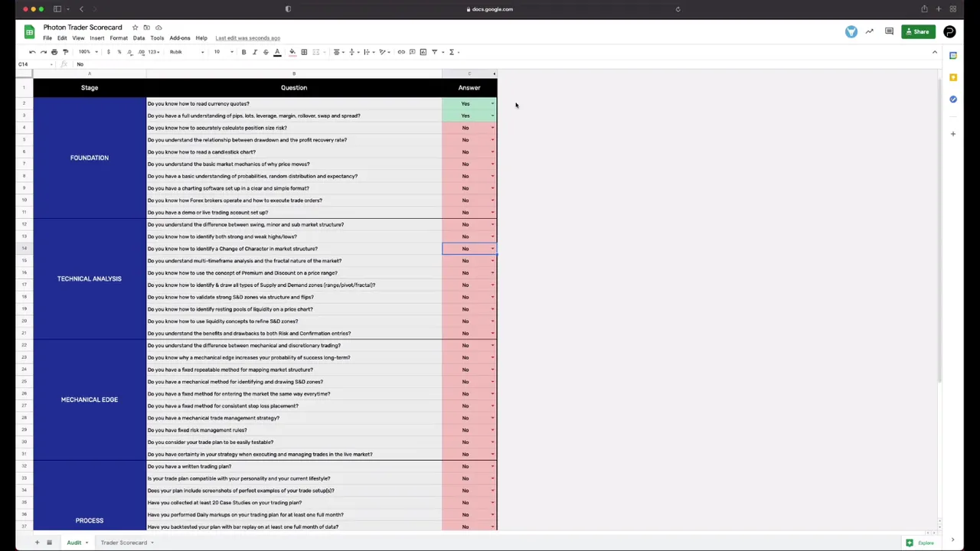Star the Photon Trader Scorecard document
980x551 pixels.
coord(136,28)
